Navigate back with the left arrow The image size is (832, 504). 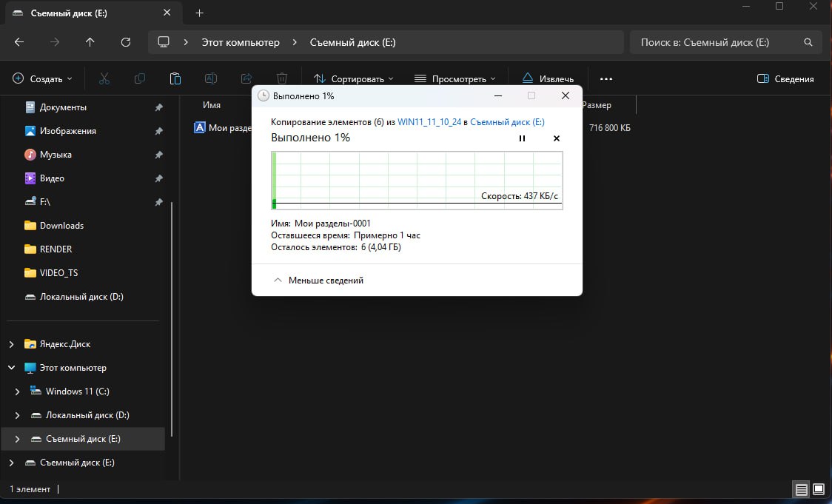coord(20,42)
